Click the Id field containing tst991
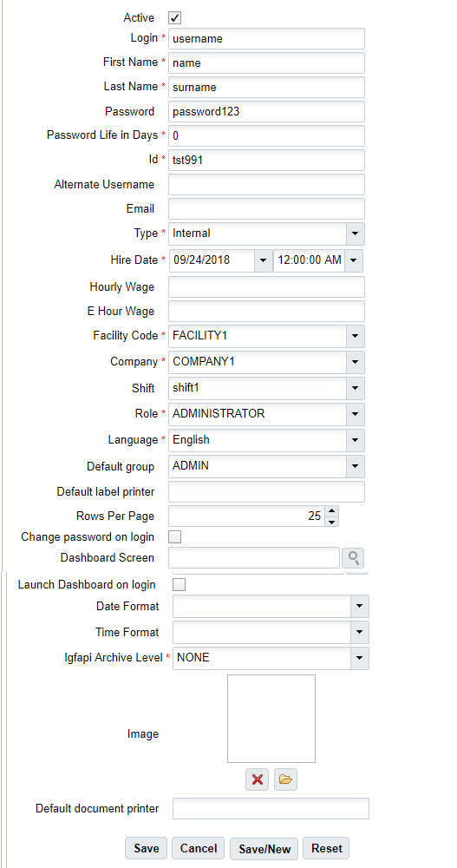 [267, 161]
